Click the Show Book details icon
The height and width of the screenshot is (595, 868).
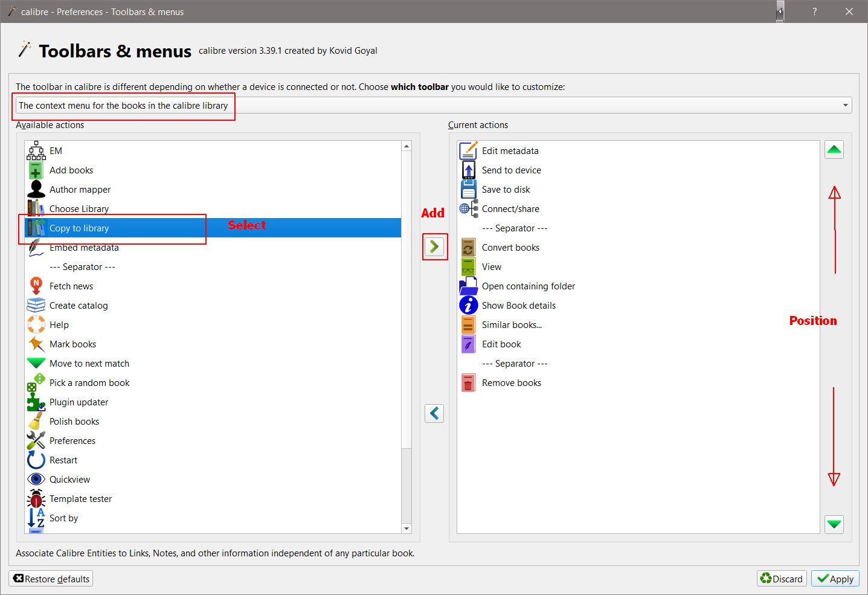point(469,305)
